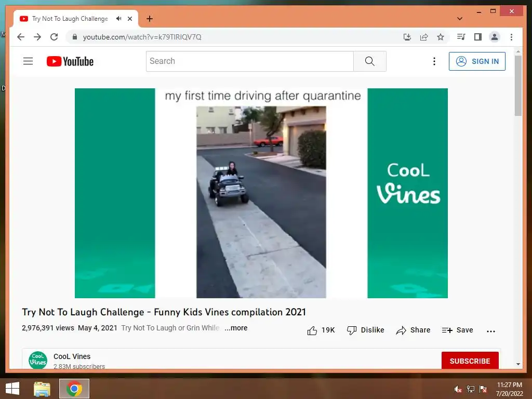This screenshot has height=399, width=532.
Task: Open Chrome profile avatar menu
Action: (495, 37)
